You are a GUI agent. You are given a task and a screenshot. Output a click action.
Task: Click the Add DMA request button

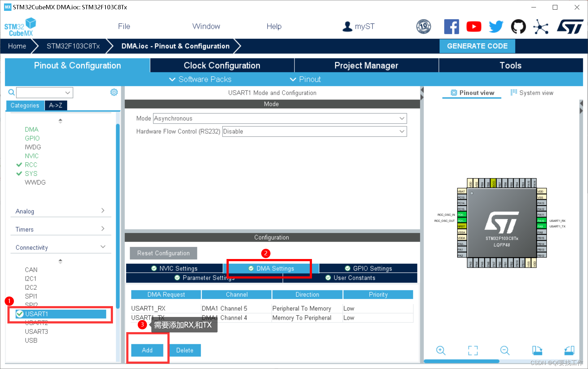pyautogui.click(x=147, y=350)
